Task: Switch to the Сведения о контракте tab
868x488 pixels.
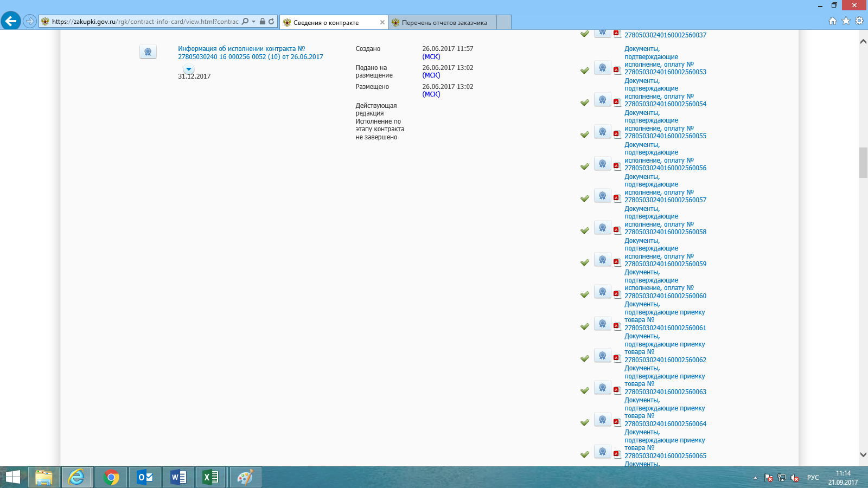Action: (333, 22)
